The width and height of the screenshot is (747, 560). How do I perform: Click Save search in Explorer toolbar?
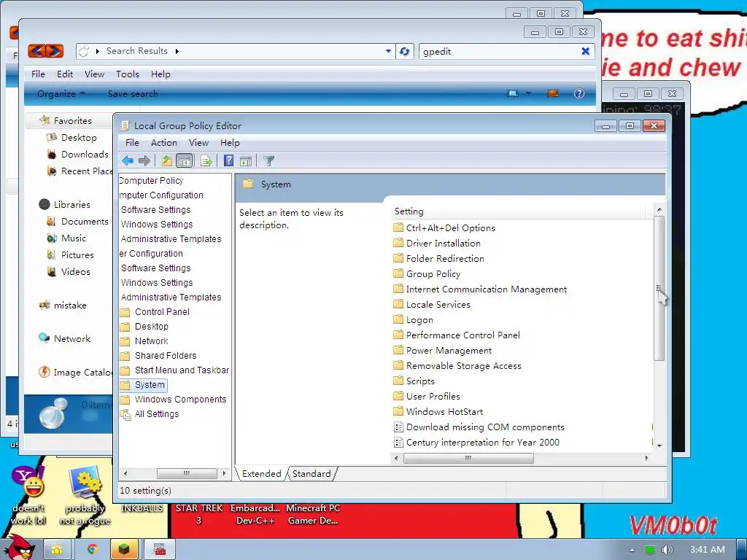[x=133, y=93]
